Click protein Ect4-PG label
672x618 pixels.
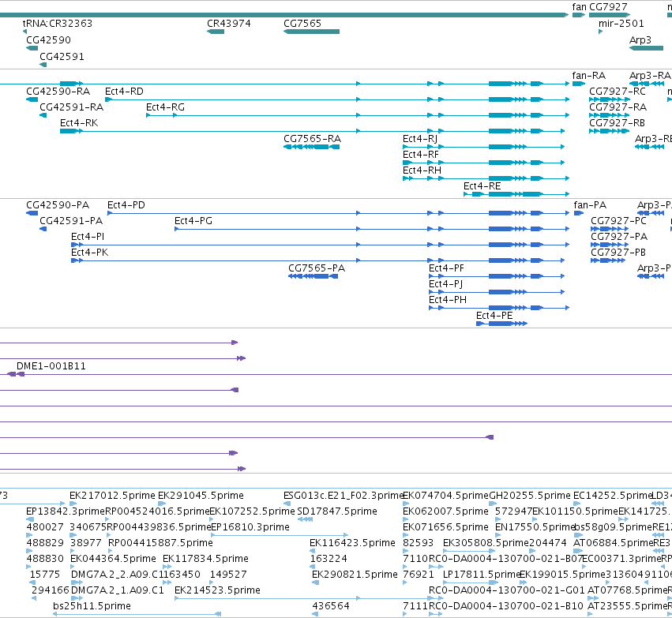pyautogui.click(x=193, y=221)
